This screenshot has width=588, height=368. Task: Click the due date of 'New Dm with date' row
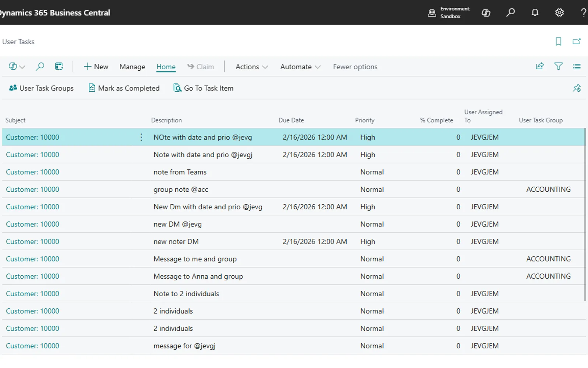point(315,207)
